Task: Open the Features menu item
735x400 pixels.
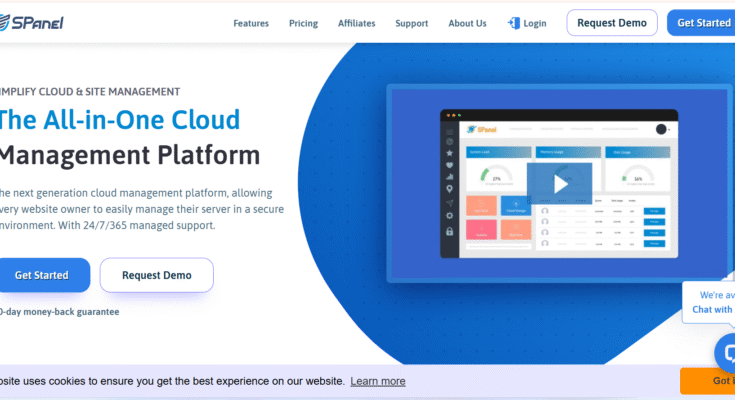Action: point(252,23)
